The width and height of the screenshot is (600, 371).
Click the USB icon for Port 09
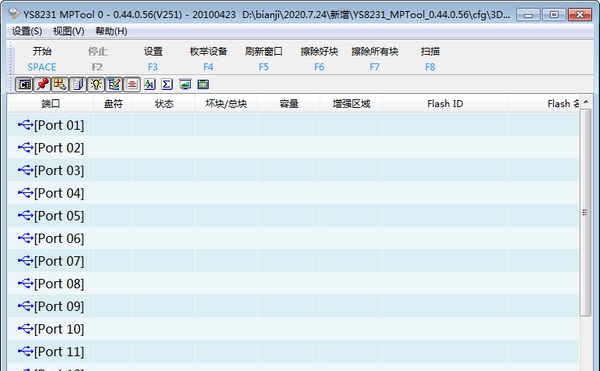(x=26, y=306)
